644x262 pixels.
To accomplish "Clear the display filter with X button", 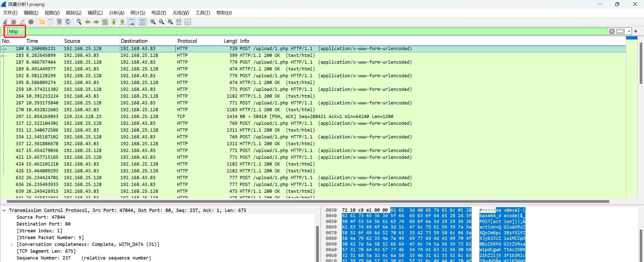I will click(x=612, y=31).
